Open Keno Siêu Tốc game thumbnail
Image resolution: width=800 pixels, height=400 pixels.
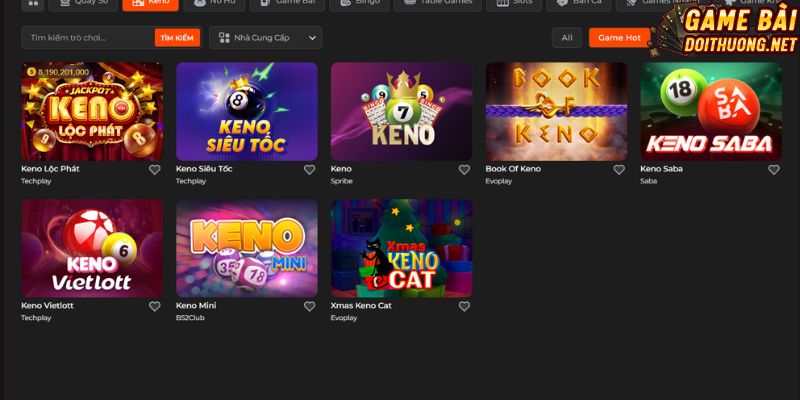[x=247, y=112]
